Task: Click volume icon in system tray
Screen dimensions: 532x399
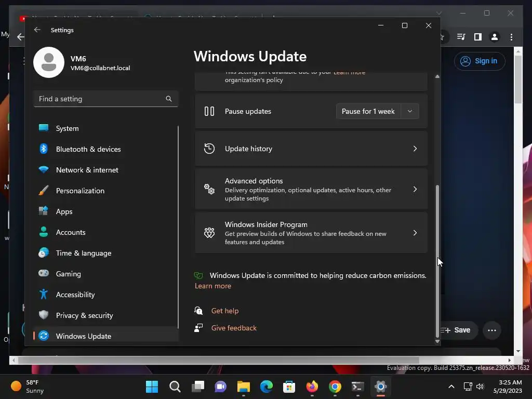Action: (480, 387)
